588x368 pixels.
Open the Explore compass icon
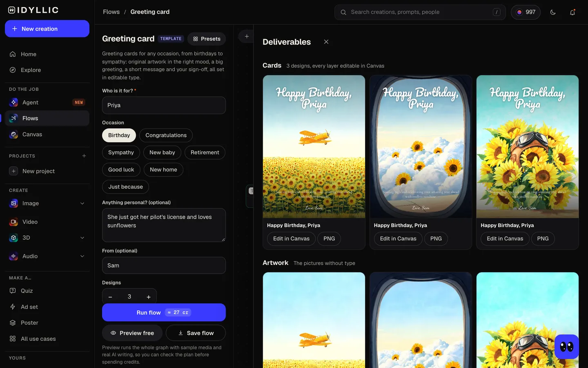13,70
